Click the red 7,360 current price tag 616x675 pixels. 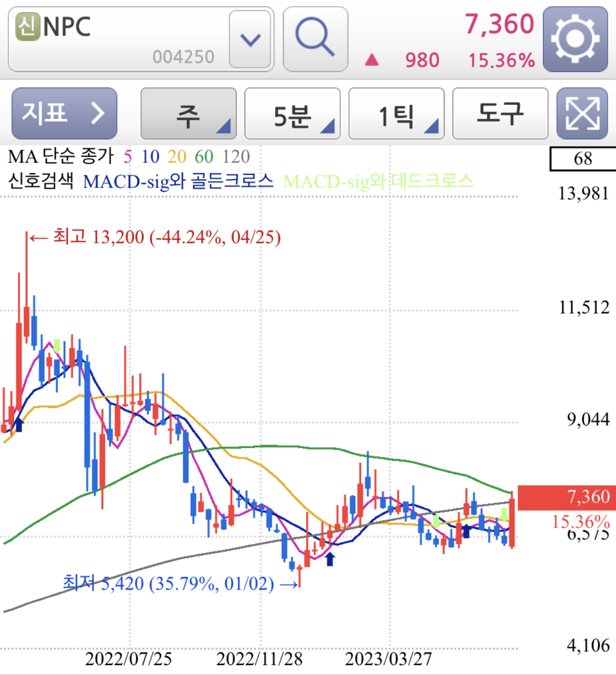[x=567, y=497]
